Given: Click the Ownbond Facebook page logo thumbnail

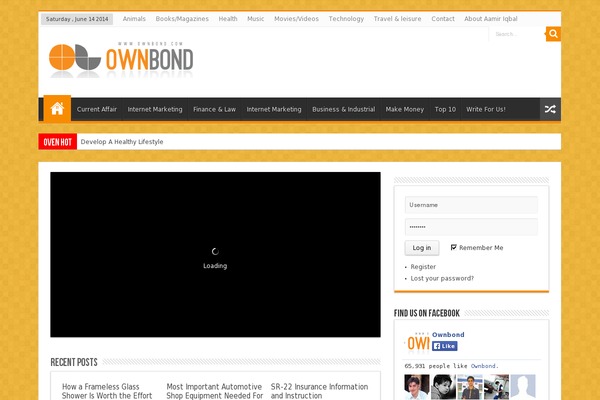Looking at the screenshot, I should click(x=417, y=342).
